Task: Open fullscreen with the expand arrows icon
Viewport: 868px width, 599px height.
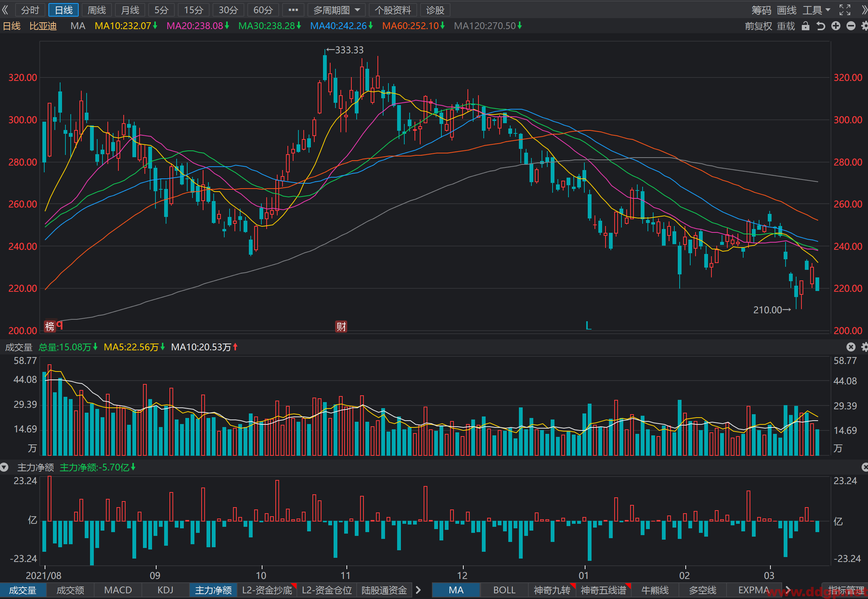Action: coord(845,10)
